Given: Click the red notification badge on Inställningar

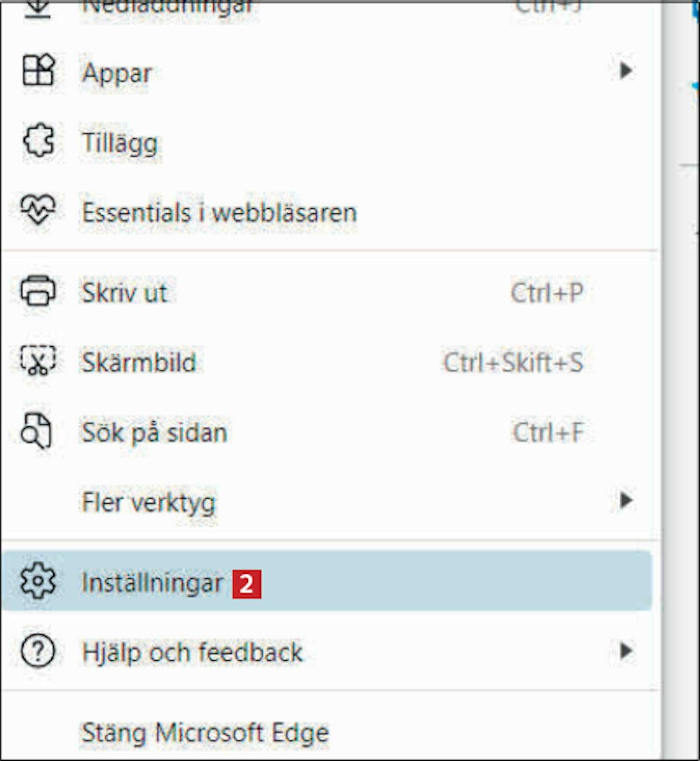Looking at the screenshot, I should point(247,584).
